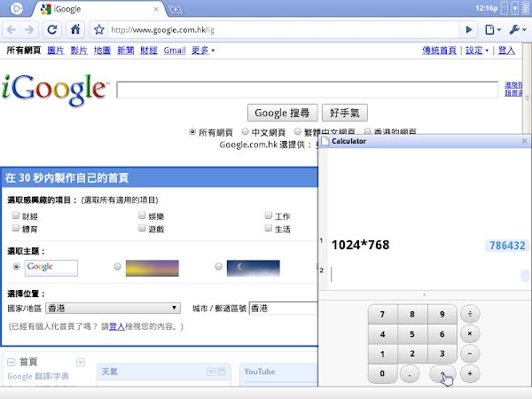Open the wrench tools menu

click(x=518, y=30)
